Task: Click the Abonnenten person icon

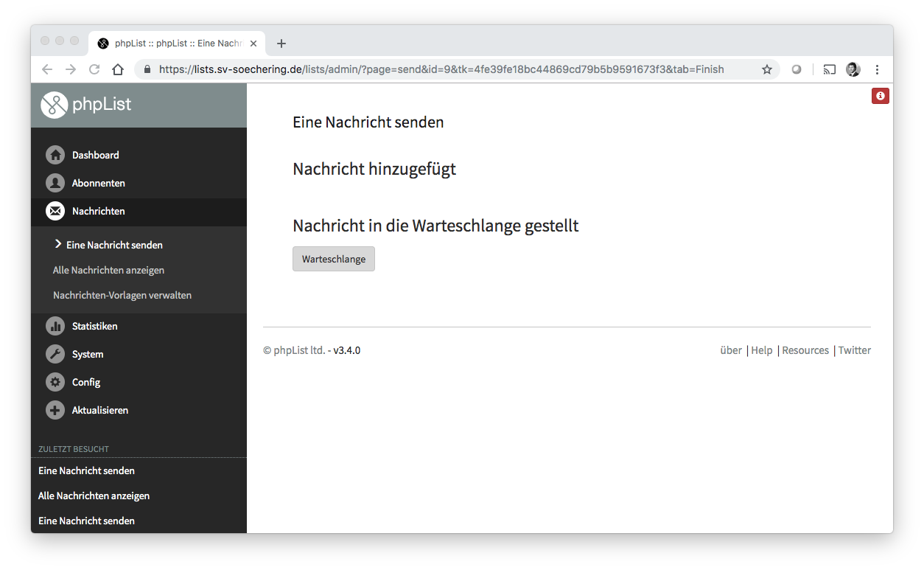Action: (55, 183)
